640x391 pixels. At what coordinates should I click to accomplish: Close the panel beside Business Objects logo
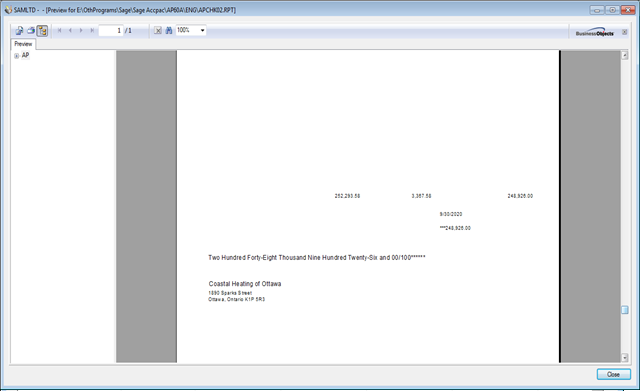coord(624,32)
